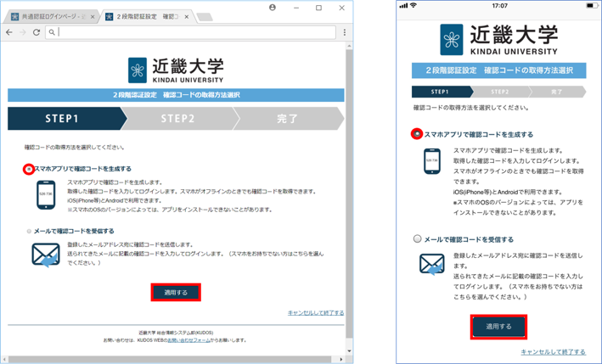Select the smartphone app radio button in the mobile view
The image size is (602, 364).
tap(417, 134)
